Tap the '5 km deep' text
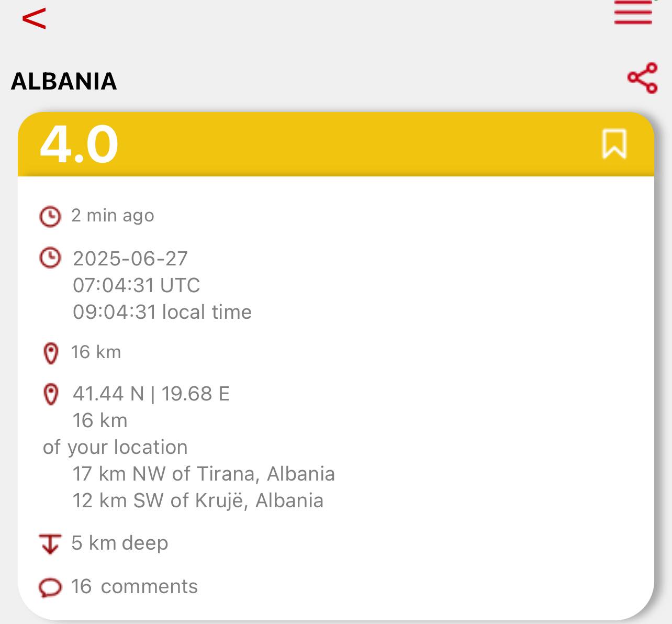672x624 pixels. click(x=120, y=543)
